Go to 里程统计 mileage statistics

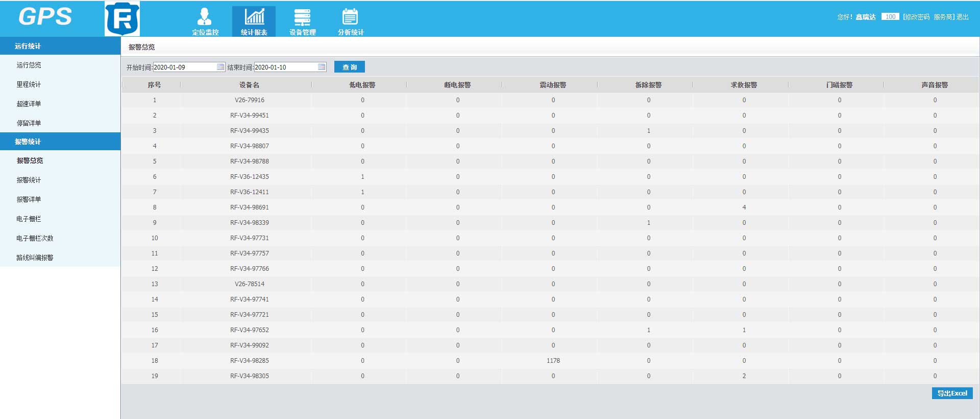(x=29, y=84)
